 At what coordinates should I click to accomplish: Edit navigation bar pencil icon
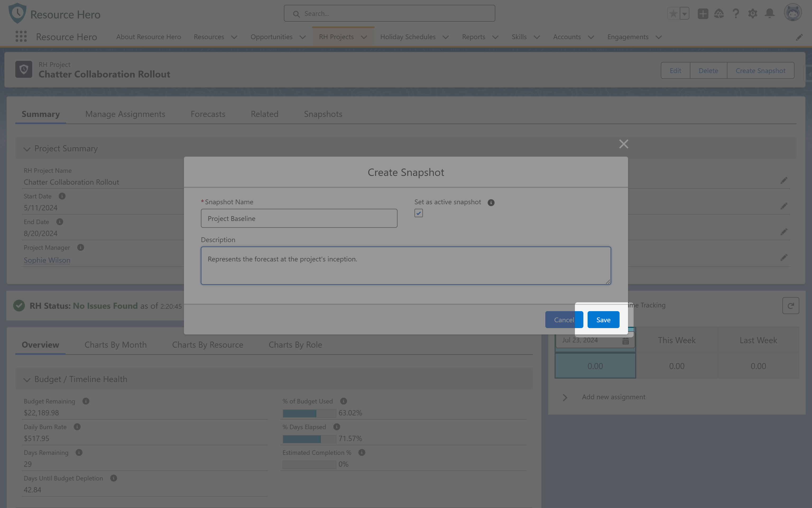point(799,37)
